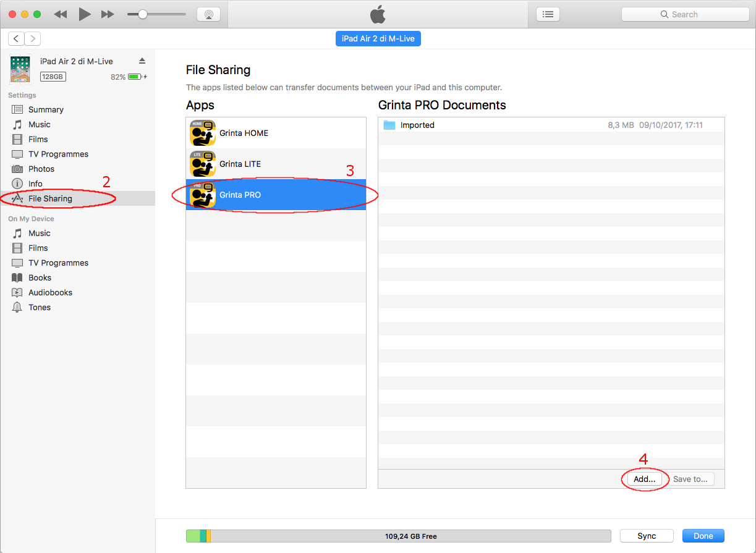Click the iPad device thumbnail
The width and height of the screenshot is (756, 553).
pyautogui.click(x=20, y=69)
